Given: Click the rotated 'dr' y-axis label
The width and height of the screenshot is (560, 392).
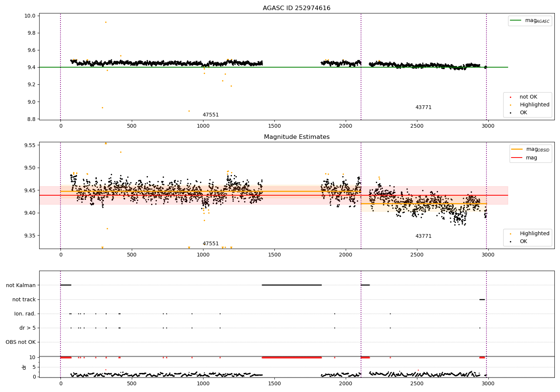Looking at the screenshot, I should pos(24,367).
